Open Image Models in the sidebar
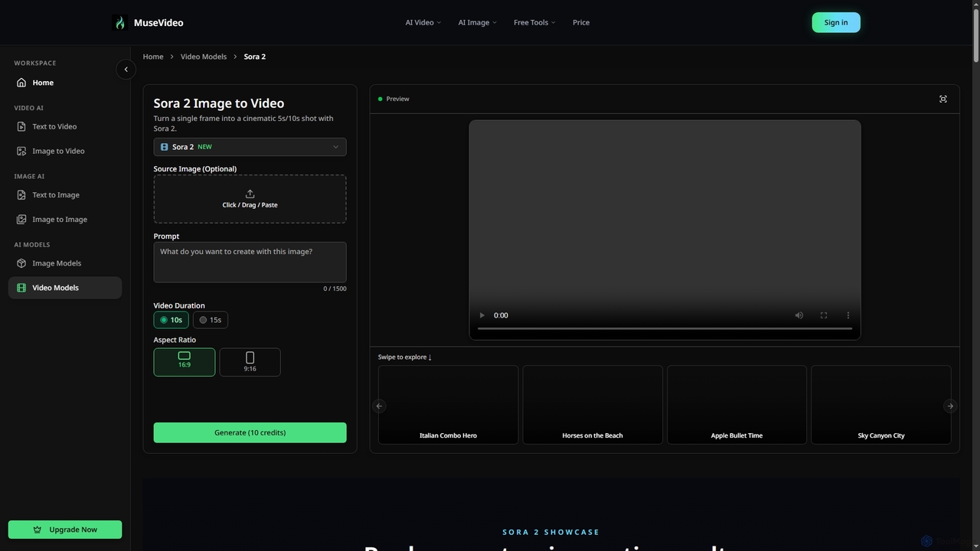Viewport: 980px width, 551px height. tap(65, 263)
